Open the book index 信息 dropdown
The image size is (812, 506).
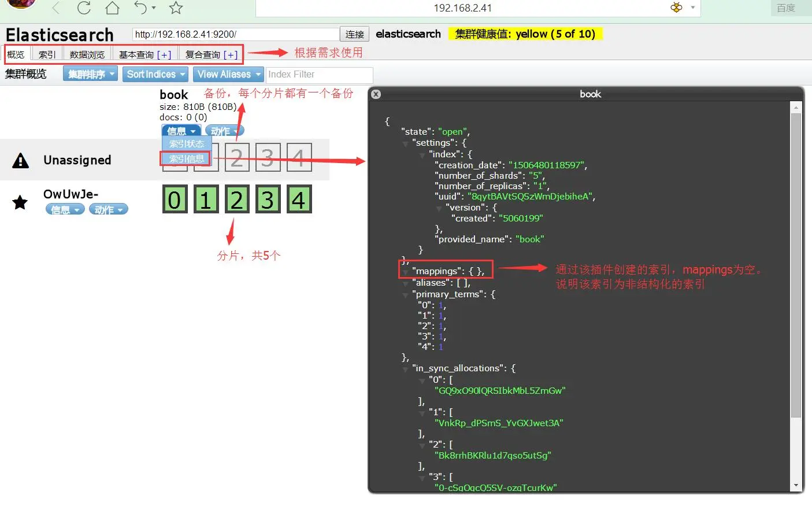181,131
